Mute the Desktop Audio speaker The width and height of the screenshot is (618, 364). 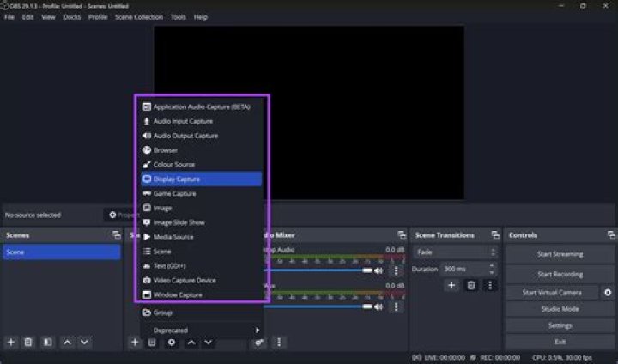pyautogui.click(x=379, y=270)
